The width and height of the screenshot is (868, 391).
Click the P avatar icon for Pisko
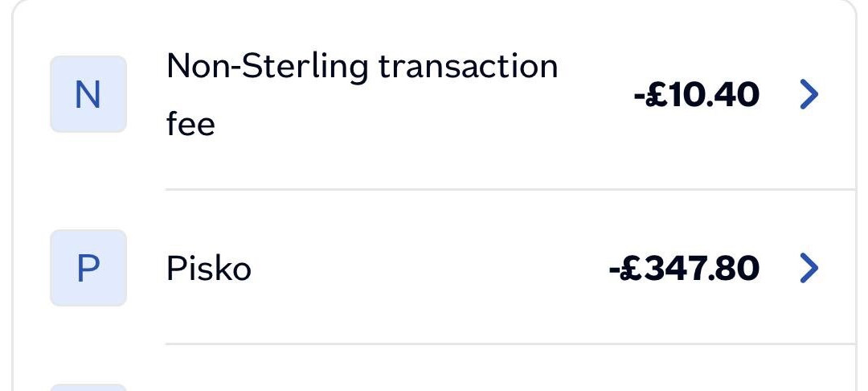(88, 268)
